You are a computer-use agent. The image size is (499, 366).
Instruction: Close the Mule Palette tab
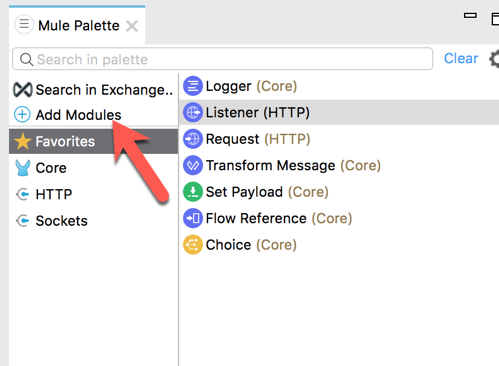[132, 26]
